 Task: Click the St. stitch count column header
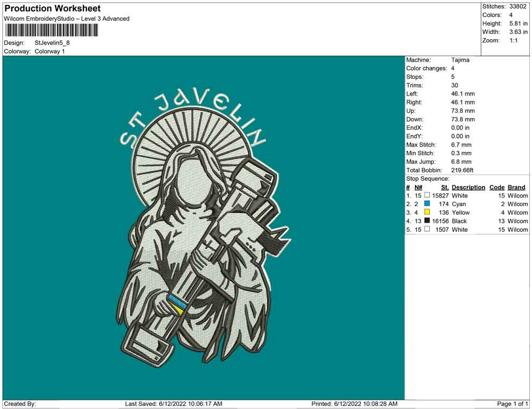(x=445, y=187)
